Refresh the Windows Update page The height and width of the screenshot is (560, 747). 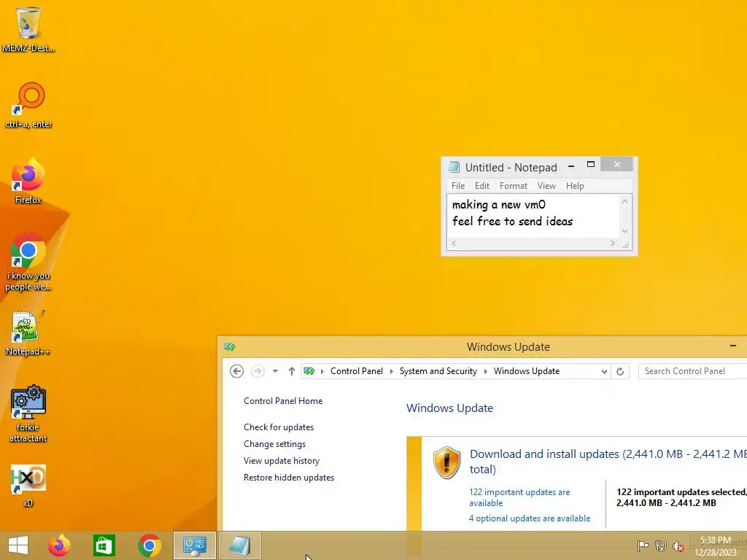(620, 371)
